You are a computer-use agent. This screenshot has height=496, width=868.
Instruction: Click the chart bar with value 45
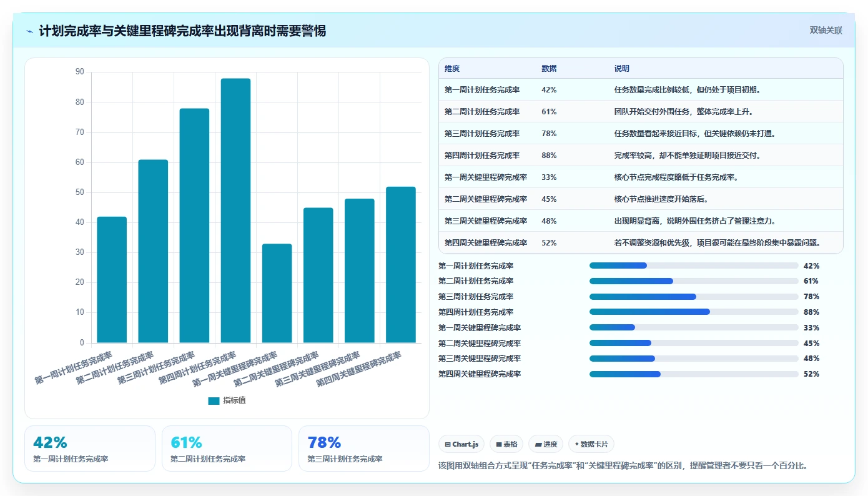point(318,275)
